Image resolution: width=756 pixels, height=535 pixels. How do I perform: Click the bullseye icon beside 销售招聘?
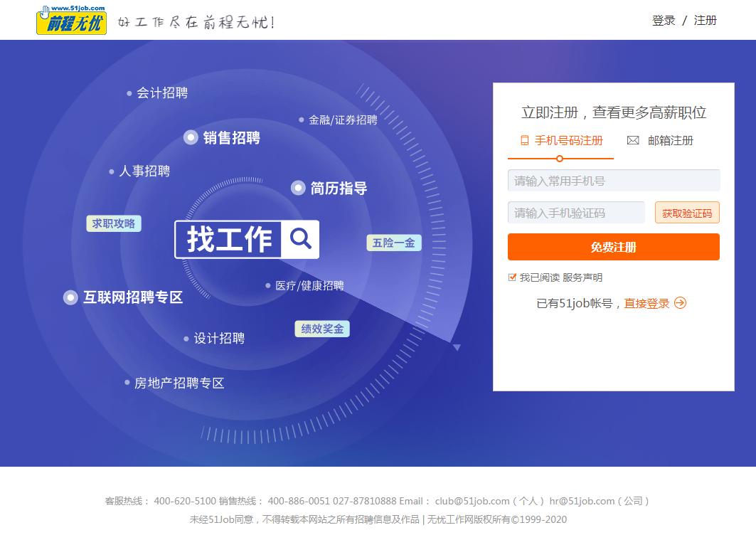pyautogui.click(x=190, y=137)
